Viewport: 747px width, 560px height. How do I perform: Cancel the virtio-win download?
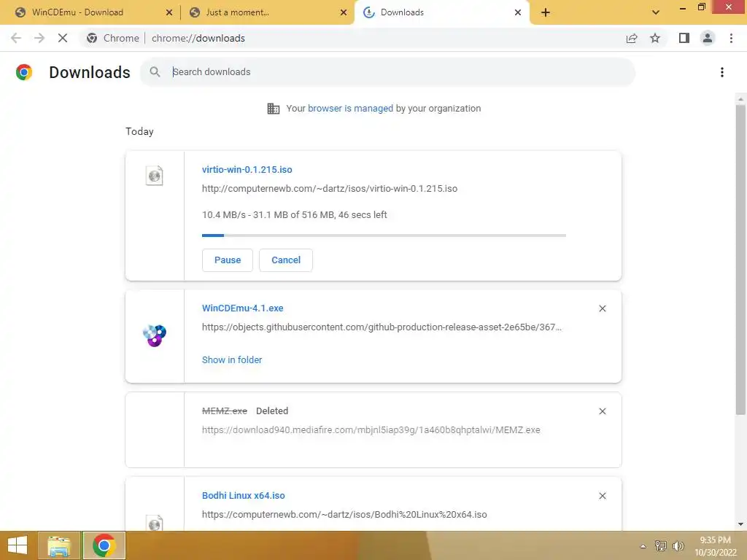coord(286,260)
